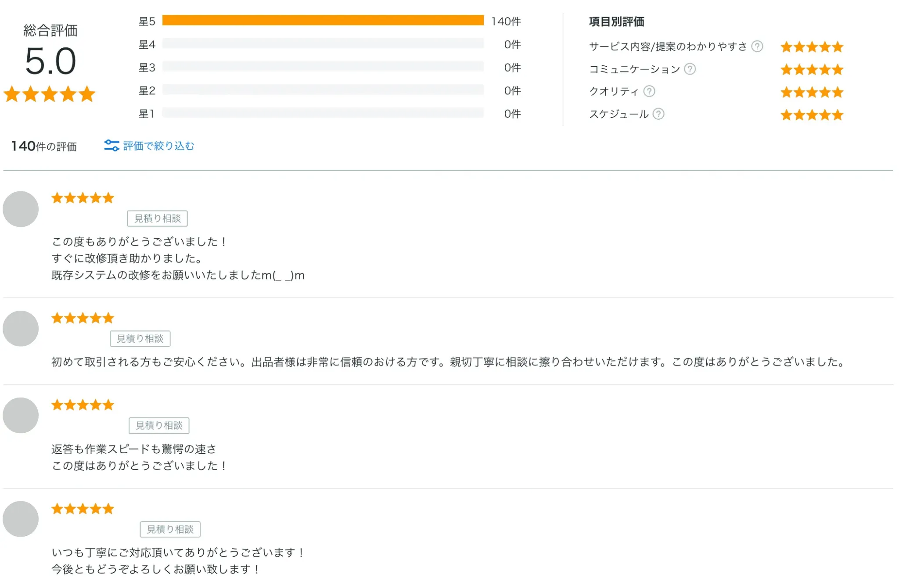Click help icon beside コミュニケーション
Viewport: 899px width, 588px height.
[x=690, y=69]
